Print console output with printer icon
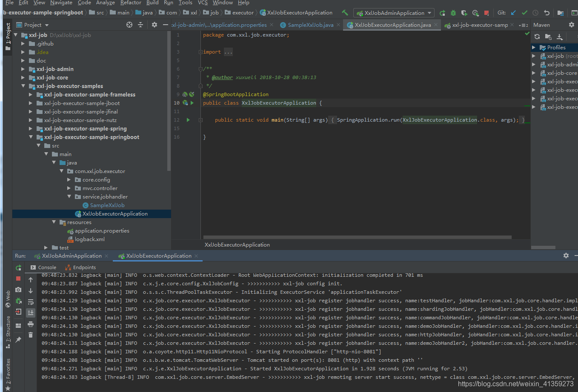 pyautogui.click(x=31, y=324)
